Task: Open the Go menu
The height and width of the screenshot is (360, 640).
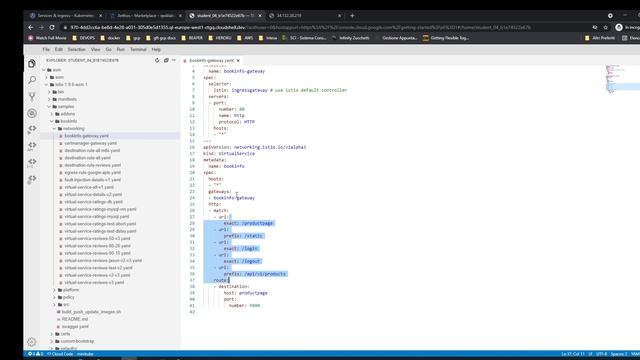Action: (109, 49)
